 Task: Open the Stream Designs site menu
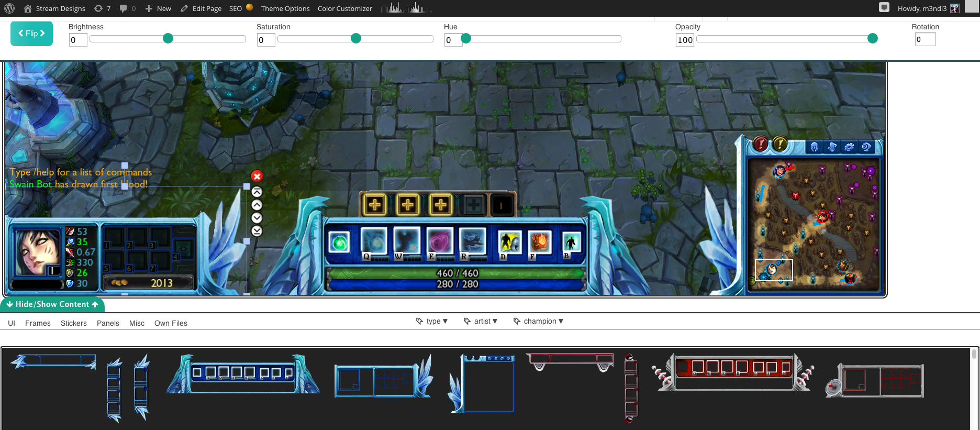[x=54, y=8]
